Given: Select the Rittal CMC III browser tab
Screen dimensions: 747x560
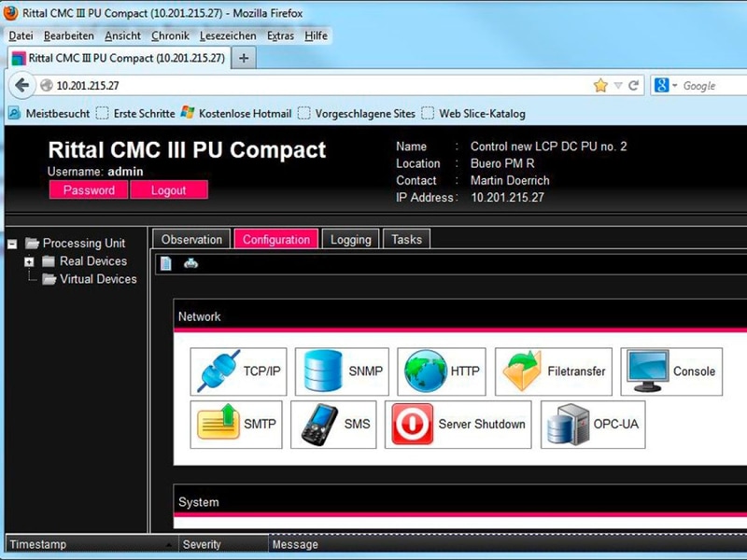Looking at the screenshot, I should coord(120,58).
